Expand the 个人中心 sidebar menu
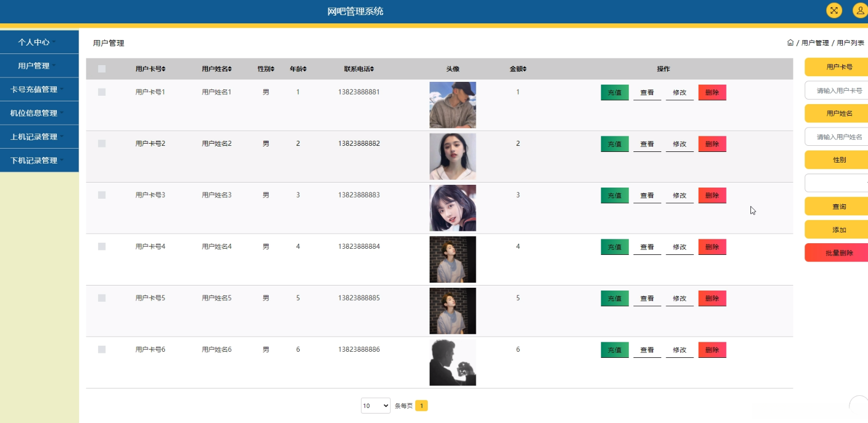The image size is (868, 423). coord(39,42)
